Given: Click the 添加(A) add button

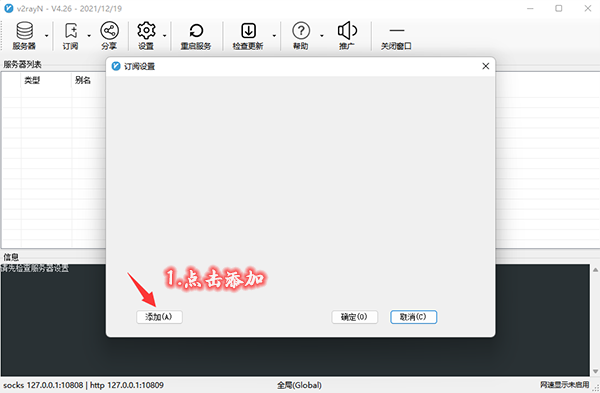Looking at the screenshot, I should click(159, 317).
